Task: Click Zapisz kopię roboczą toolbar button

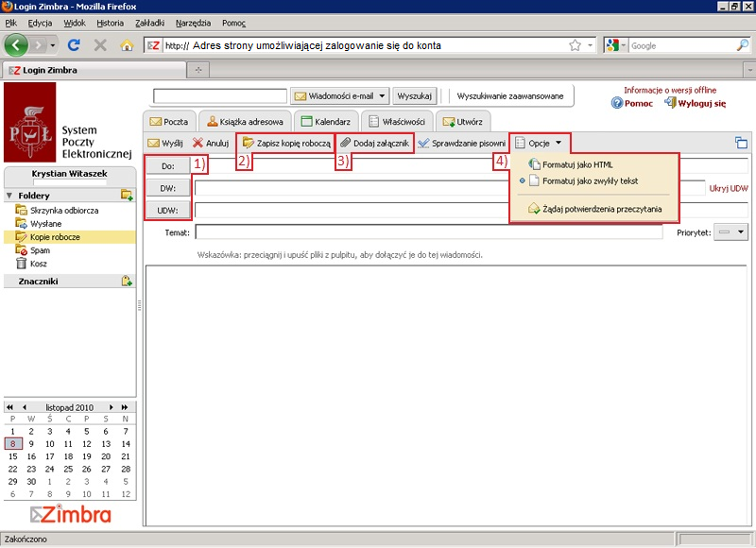Action: [286, 143]
